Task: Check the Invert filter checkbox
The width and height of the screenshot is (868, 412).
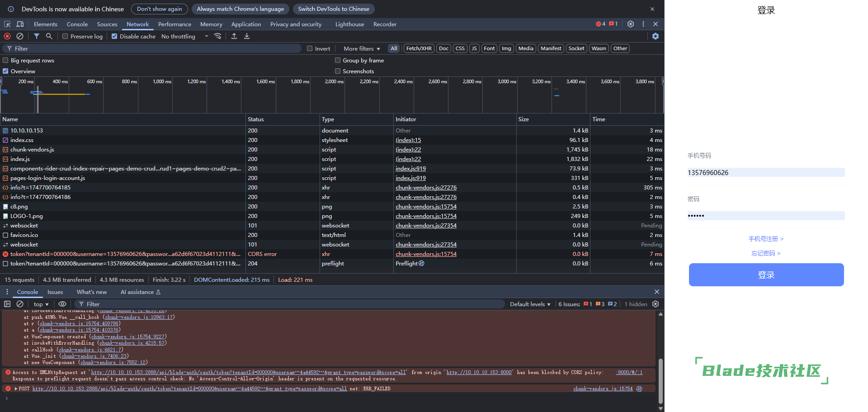Action: click(310, 48)
